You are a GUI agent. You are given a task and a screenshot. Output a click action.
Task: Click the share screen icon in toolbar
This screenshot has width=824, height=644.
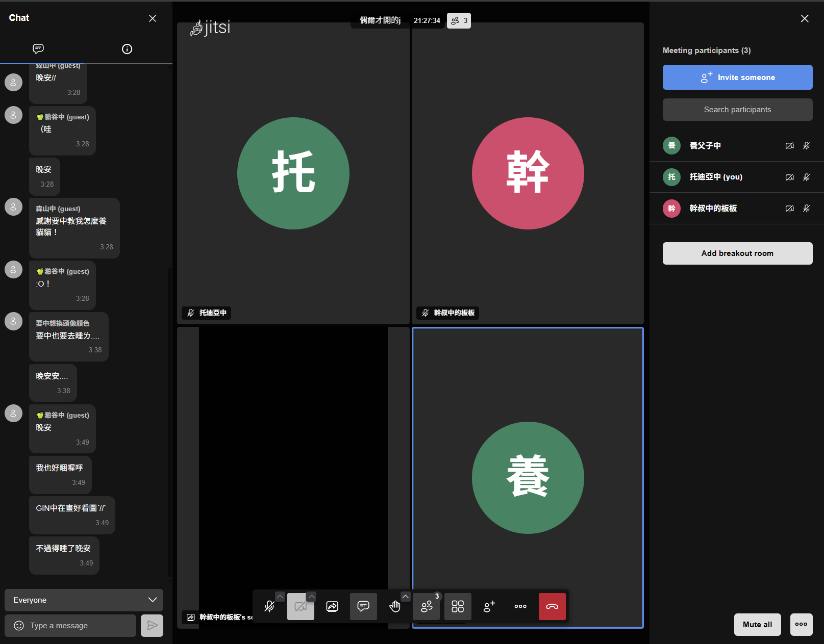click(332, 606)
